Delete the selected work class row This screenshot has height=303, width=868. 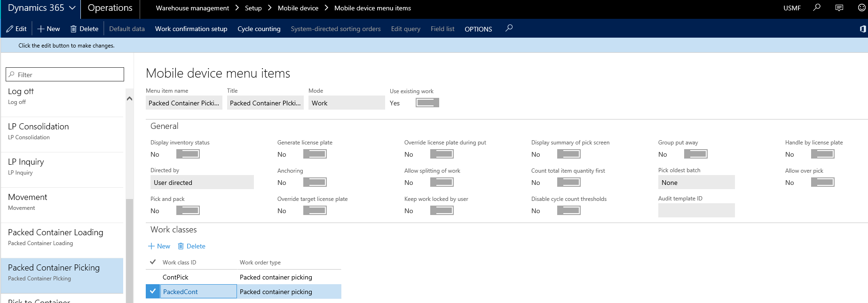[191, 246]
